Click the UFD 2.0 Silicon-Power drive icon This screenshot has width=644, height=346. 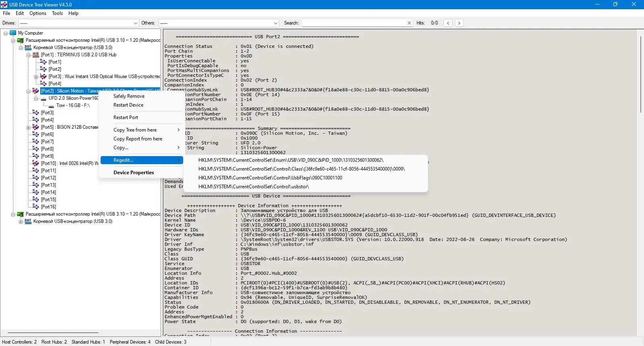click(x=43, y=98)
